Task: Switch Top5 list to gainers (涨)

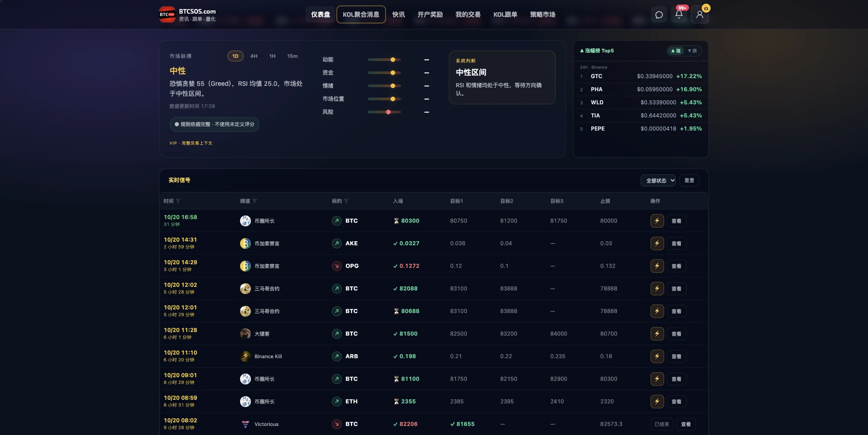Action: pyautogui.click(x=676, y=51)
